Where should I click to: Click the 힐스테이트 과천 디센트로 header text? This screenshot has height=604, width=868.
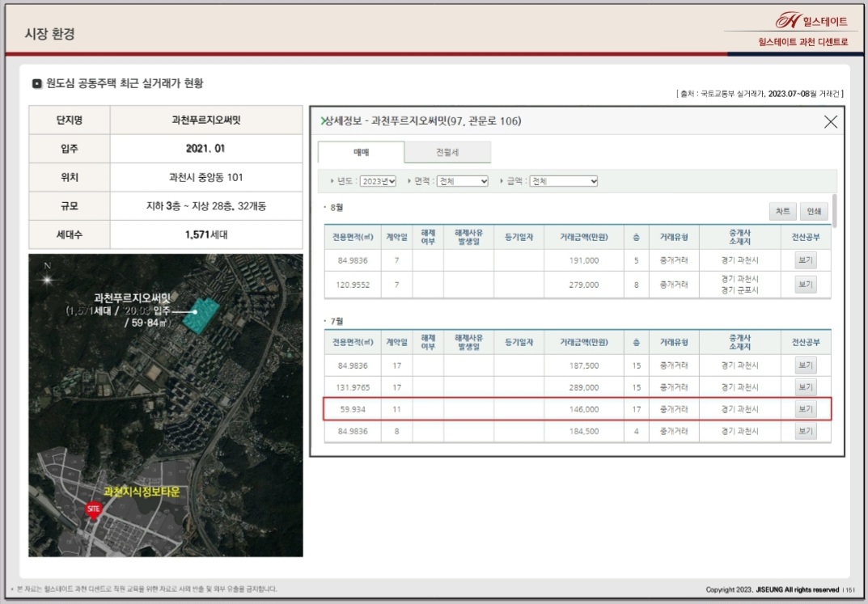[802, 41]
